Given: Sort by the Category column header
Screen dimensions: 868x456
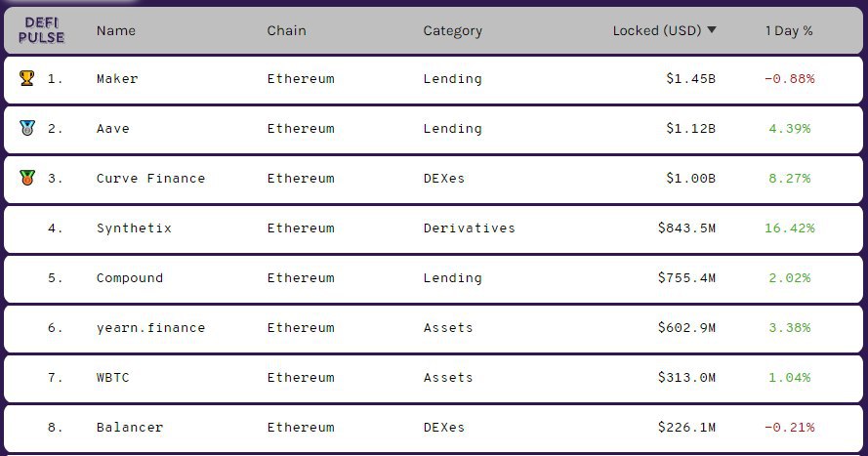Looking at the screenshot, I should click(452, 31).
